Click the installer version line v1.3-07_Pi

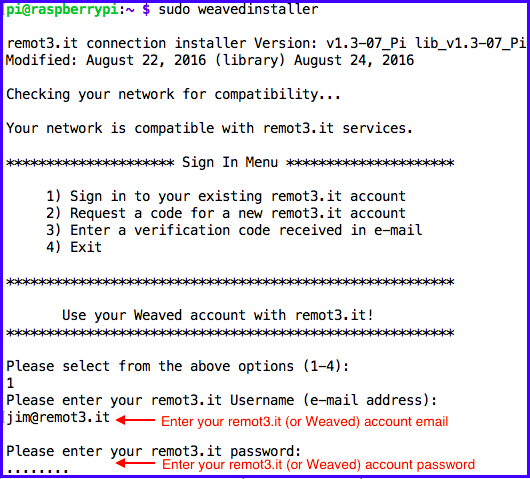[266, 43]
